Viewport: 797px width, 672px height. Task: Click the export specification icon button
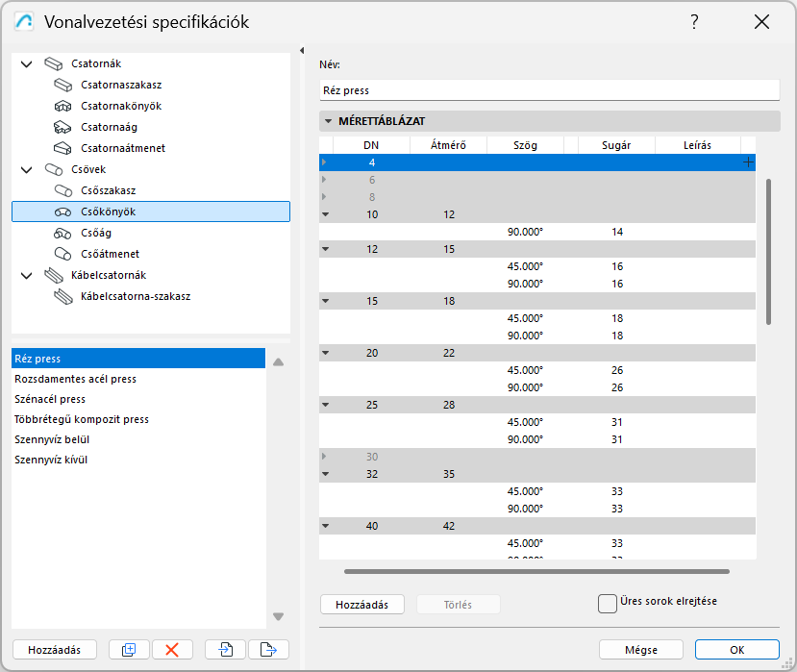pos(268,650)
